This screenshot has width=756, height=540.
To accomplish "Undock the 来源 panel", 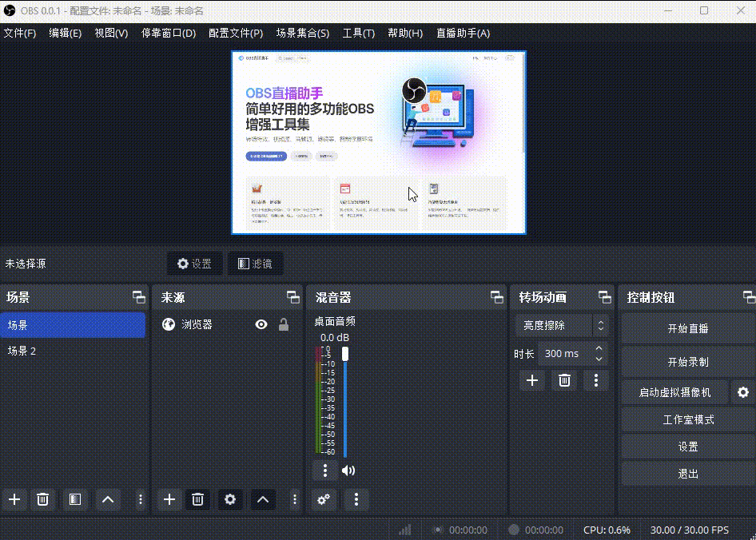I will [293, 297].
